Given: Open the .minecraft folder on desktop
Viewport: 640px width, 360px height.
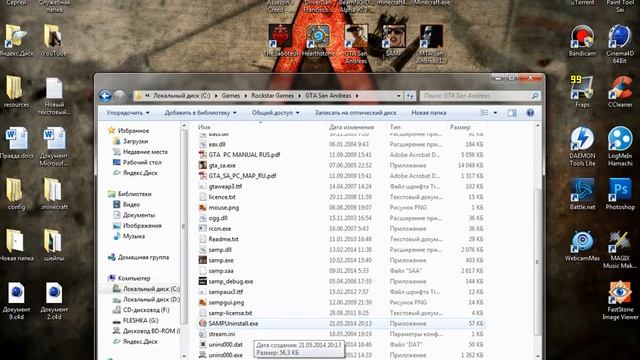Looking at the screenshot, I should click(53, 194).
